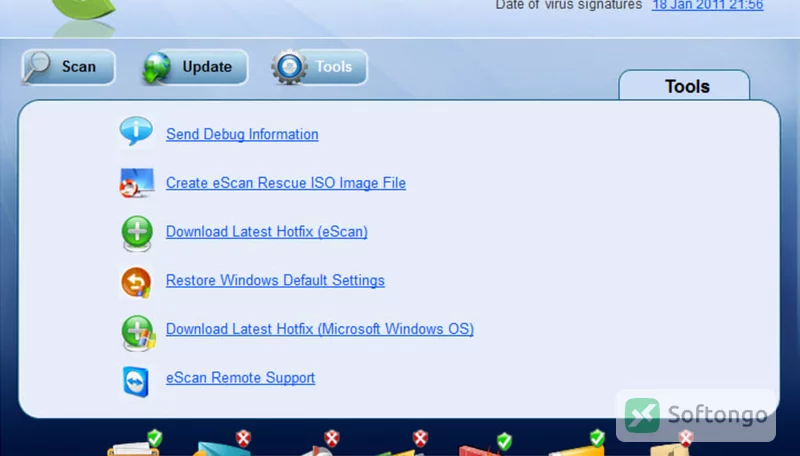Click the blue eScan Remote Support icon
This screenshot has height=456, width=800.
136,381
